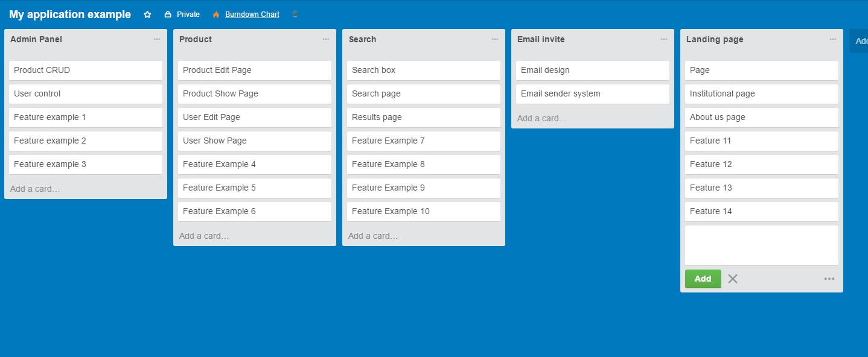Add a card to Admin Panel list
The width and height of the screenshot is (868, 357).
pyautogui.click(x=35, y=189)
